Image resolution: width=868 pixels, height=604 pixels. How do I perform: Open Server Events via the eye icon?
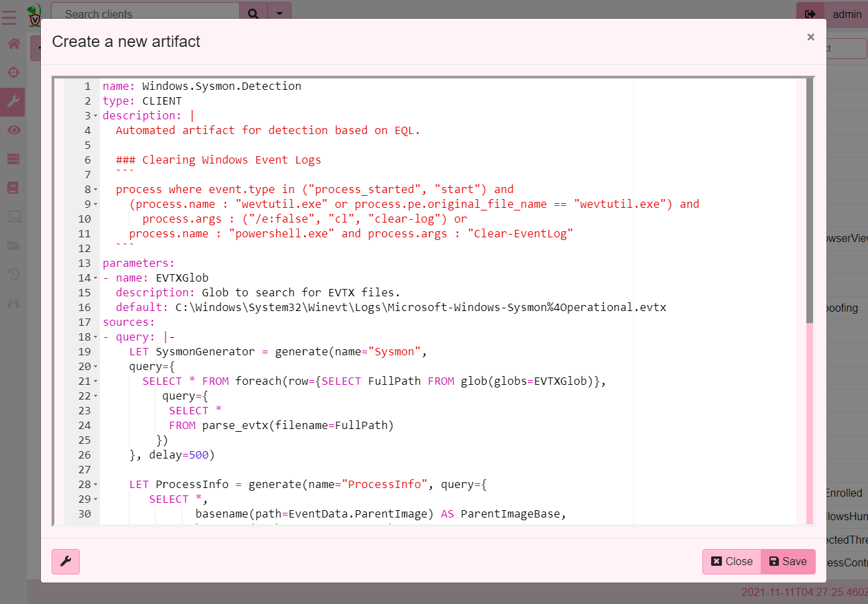click(13, 129)
